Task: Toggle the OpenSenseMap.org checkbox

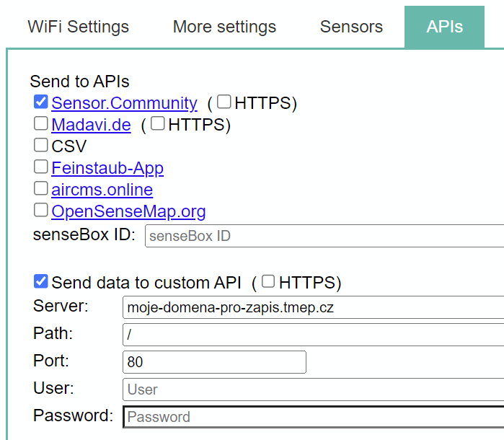Action: click(x=41, y=211)
